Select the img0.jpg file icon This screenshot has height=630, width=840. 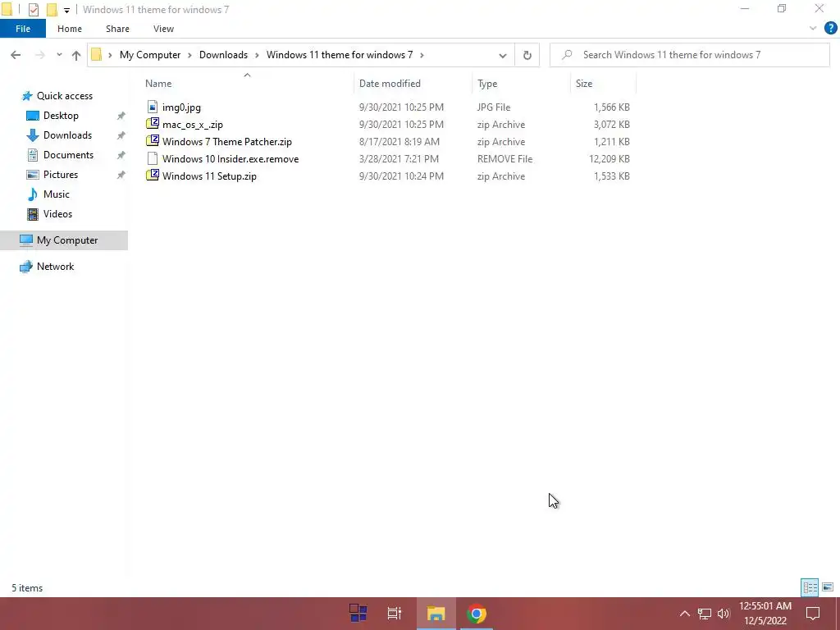(153, 107)
